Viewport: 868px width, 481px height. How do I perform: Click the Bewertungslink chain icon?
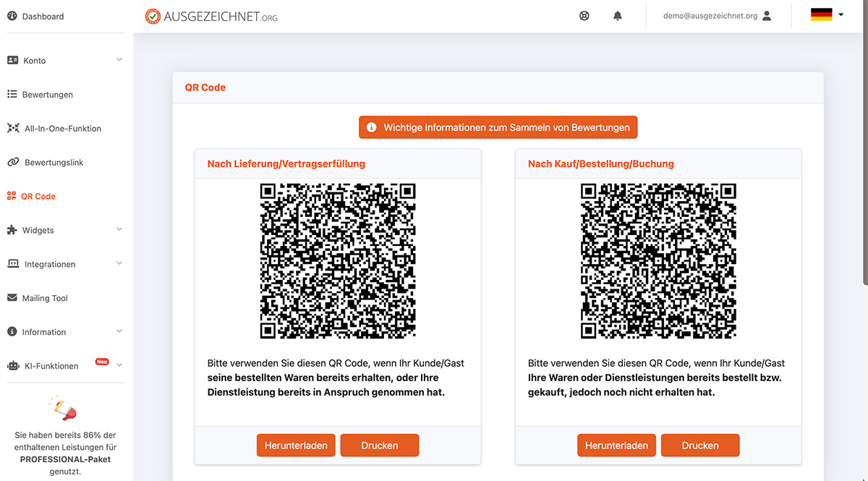point(13,162)
